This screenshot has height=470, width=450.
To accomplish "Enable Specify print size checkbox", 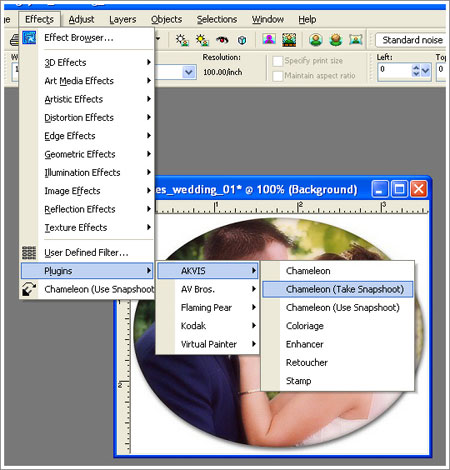I will pos(277,61).
